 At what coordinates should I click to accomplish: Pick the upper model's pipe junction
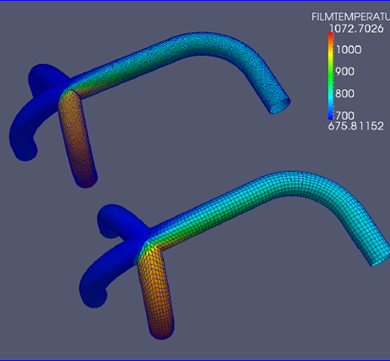[69, 87]
